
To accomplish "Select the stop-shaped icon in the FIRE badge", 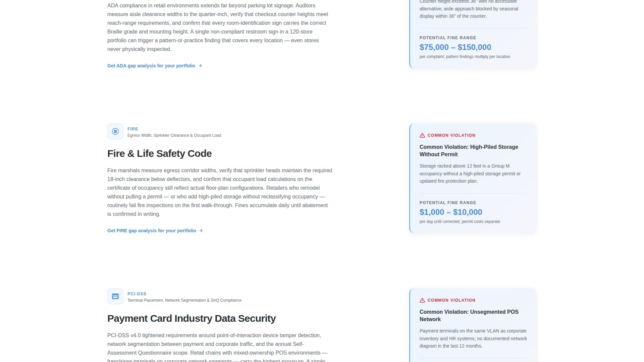I will tap(115, 131).
